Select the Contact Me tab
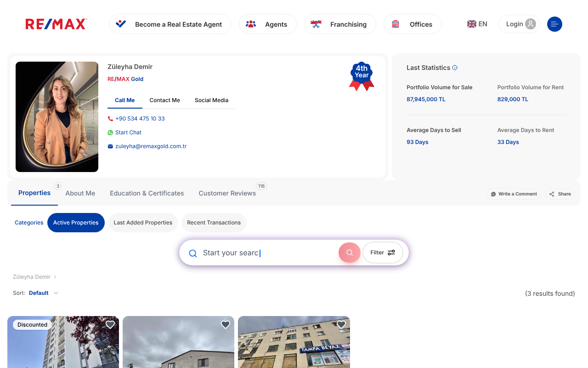 (165, 100)
